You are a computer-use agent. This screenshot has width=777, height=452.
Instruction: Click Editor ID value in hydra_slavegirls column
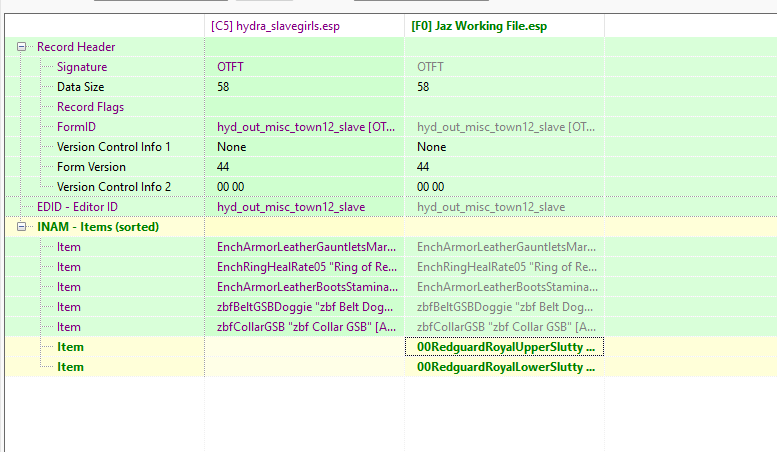pos(291,207)
